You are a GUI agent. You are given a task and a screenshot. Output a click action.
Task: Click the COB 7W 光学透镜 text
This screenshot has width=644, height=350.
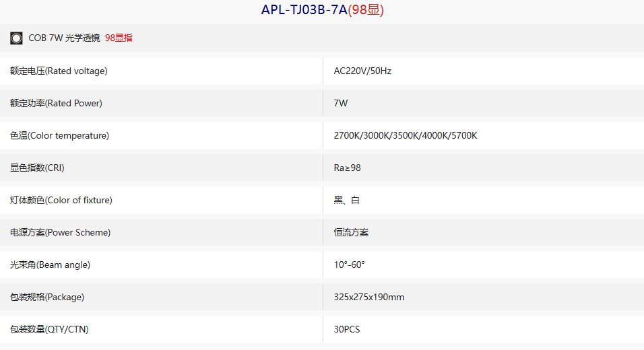pos(64,38)
